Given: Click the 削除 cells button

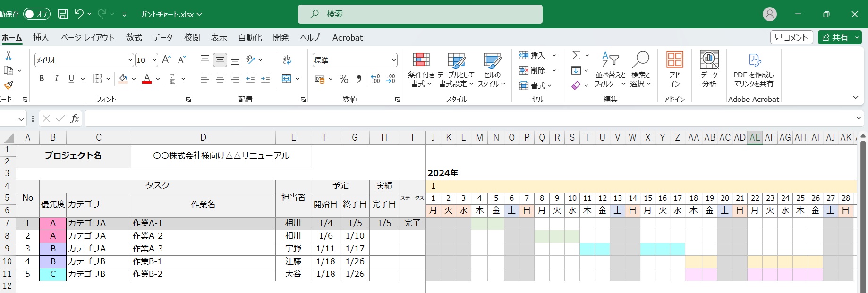Looking at the screenshot, I should click(x=533, y=70).
